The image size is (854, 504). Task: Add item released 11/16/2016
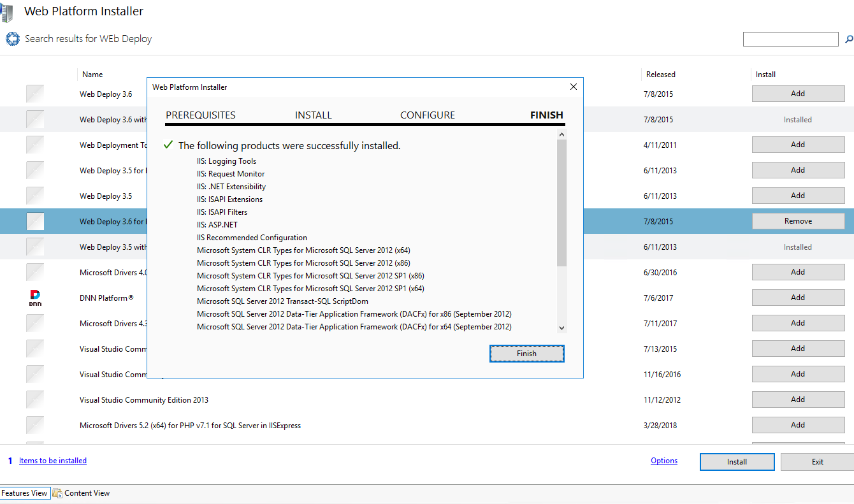[798, 374]
